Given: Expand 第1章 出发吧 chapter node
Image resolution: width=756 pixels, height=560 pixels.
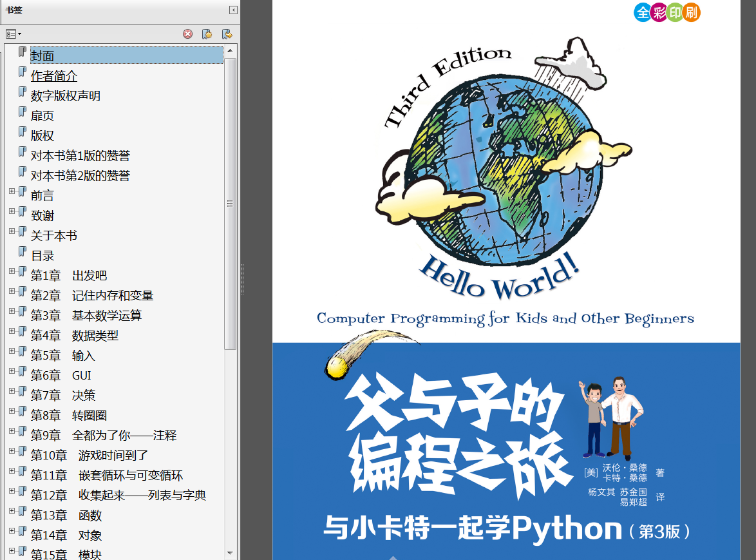Looking at the screenshot, I should (x=12, y=271).
